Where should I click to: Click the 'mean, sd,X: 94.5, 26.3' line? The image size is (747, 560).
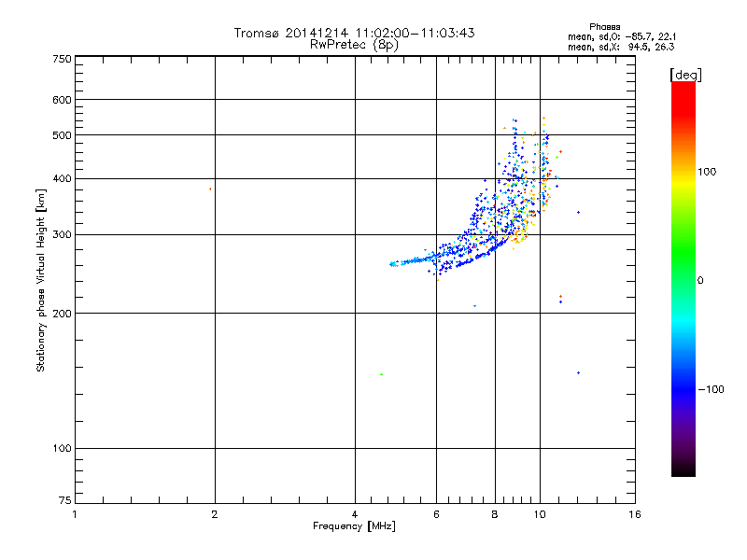(x=621, y=48)
